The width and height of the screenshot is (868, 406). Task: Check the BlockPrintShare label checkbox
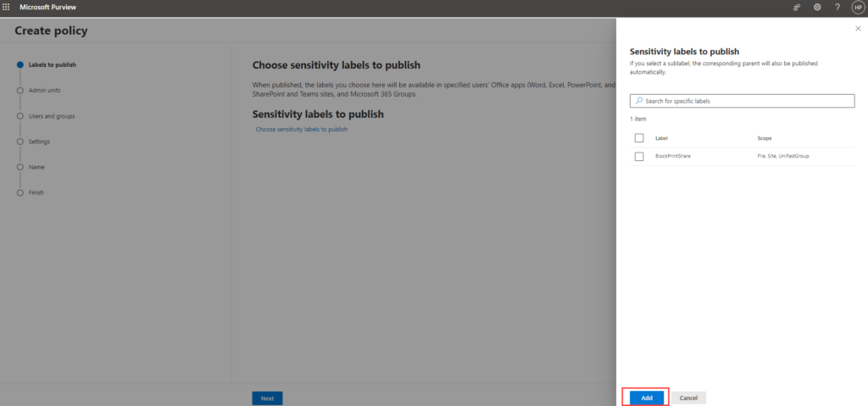click(639, 156)
